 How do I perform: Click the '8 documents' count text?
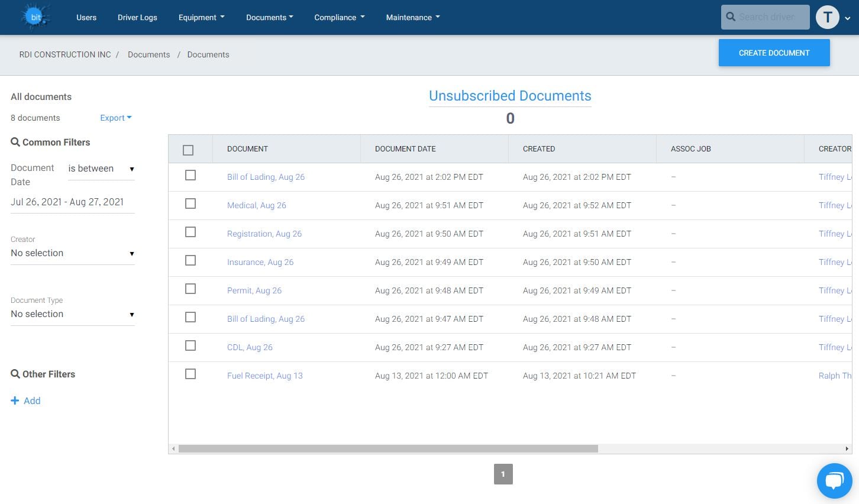pyautogui.click(x=35, y=118)
